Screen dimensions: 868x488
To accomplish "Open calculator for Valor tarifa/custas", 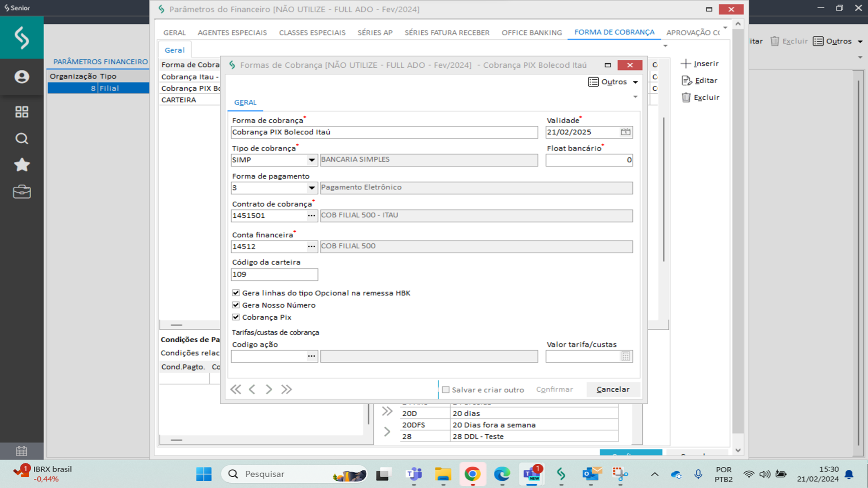I will coord(625,356).
